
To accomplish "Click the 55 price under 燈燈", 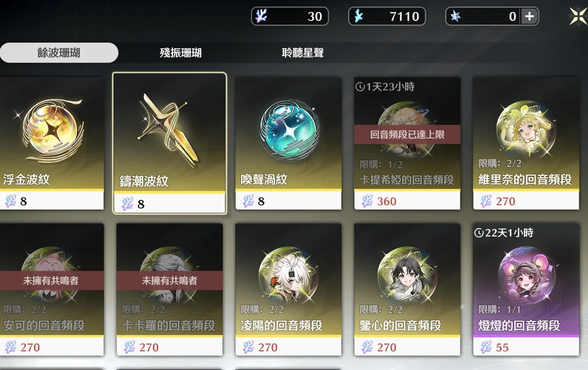I will (502, 348).
